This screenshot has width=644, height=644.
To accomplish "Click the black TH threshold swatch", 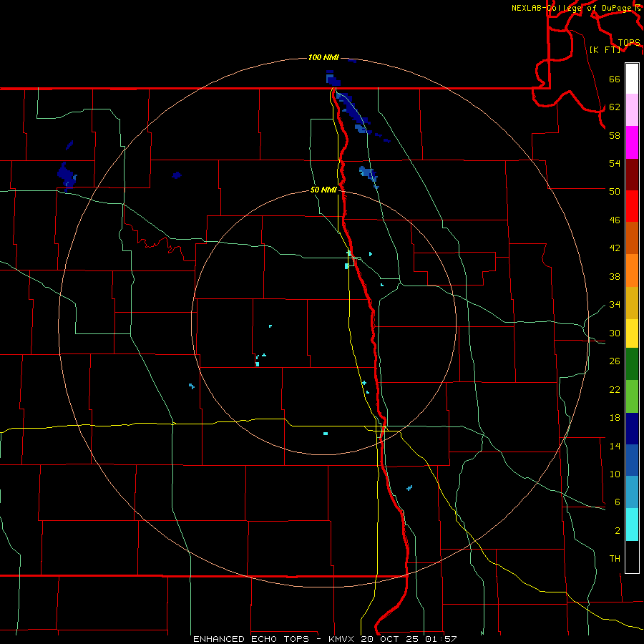I will tap(632, 557).
